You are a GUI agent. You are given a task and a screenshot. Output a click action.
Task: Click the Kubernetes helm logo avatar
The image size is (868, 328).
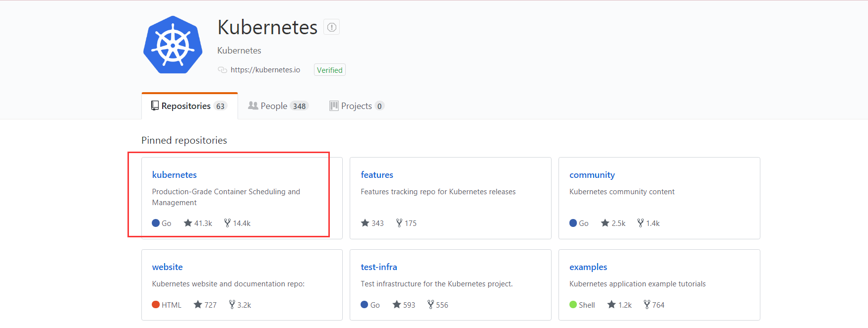point(173,45)
